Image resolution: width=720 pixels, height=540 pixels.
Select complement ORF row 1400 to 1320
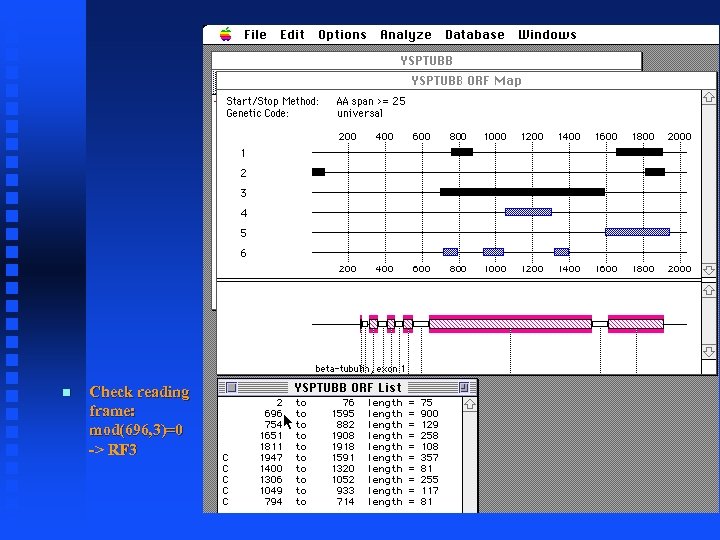click(340, 469)
